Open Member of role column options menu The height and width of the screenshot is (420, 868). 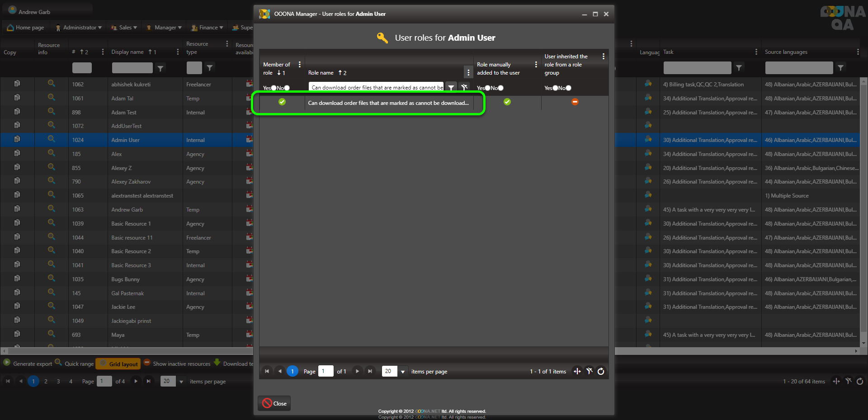[x=299, y=65]
